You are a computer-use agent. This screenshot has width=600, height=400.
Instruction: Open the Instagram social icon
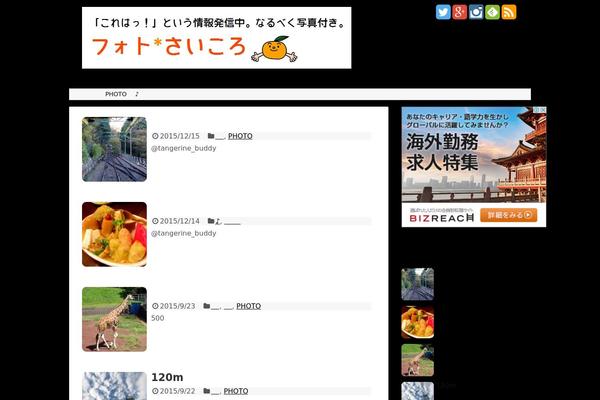[476, 12]
